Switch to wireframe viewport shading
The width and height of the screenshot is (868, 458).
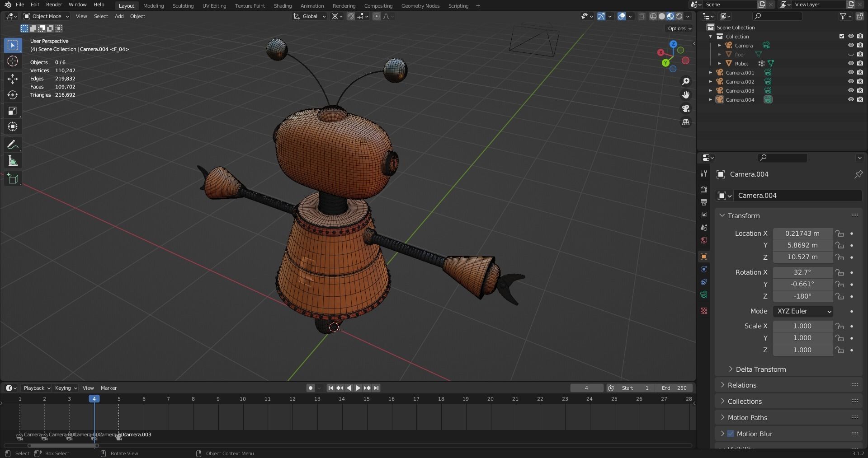click(x=653, y=16)
